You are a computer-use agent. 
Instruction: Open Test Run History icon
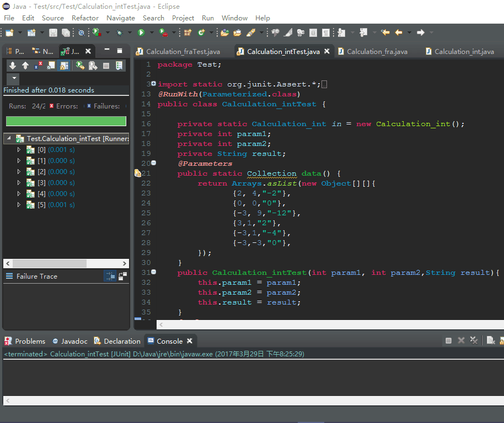(x=119, y=66)
